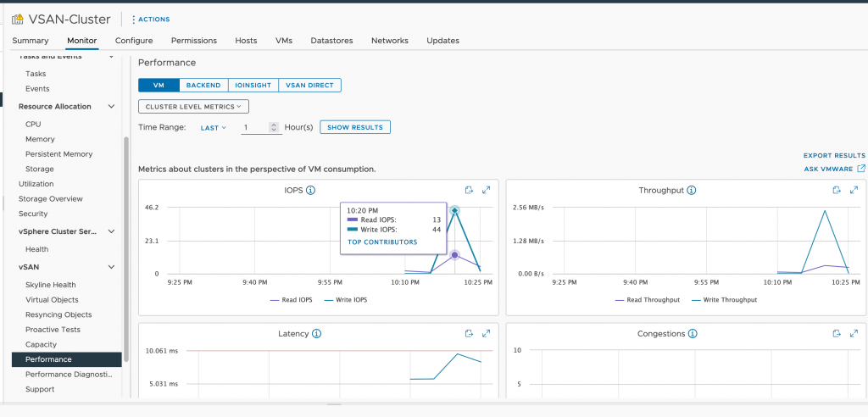
Task: Open Virtual Objects under vSAN
Action: coord(52,299)
